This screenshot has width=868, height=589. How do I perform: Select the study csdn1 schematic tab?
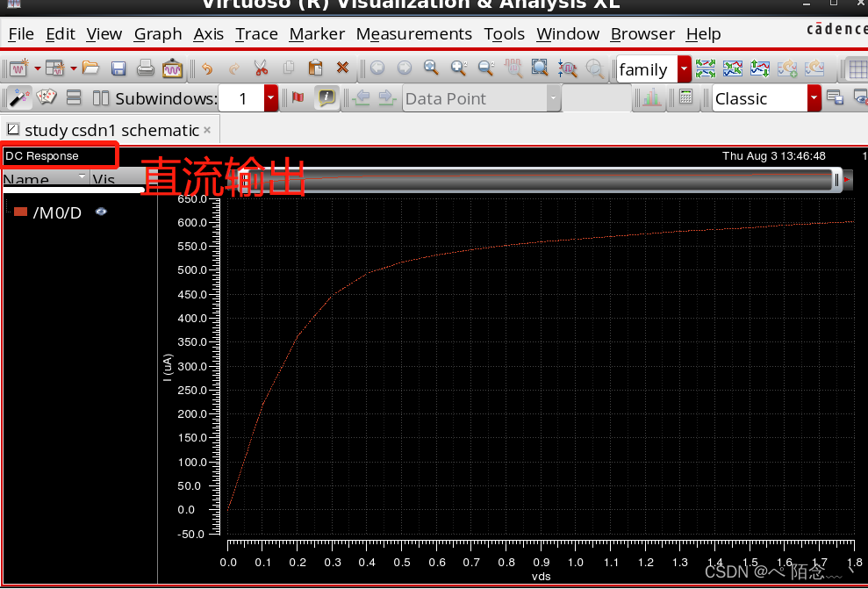(x=110, y=130)
